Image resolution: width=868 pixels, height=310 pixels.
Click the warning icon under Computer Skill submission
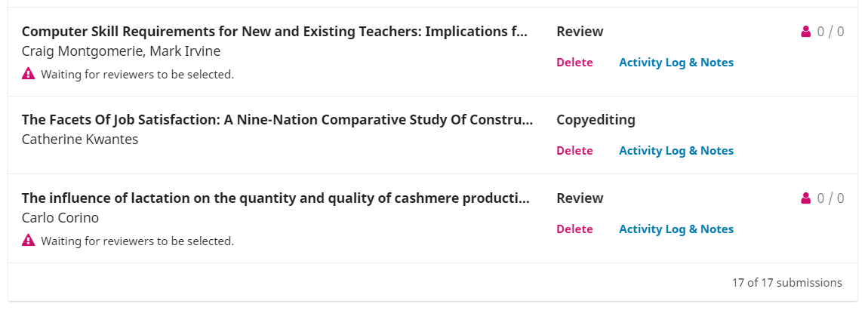pos(28,74)
